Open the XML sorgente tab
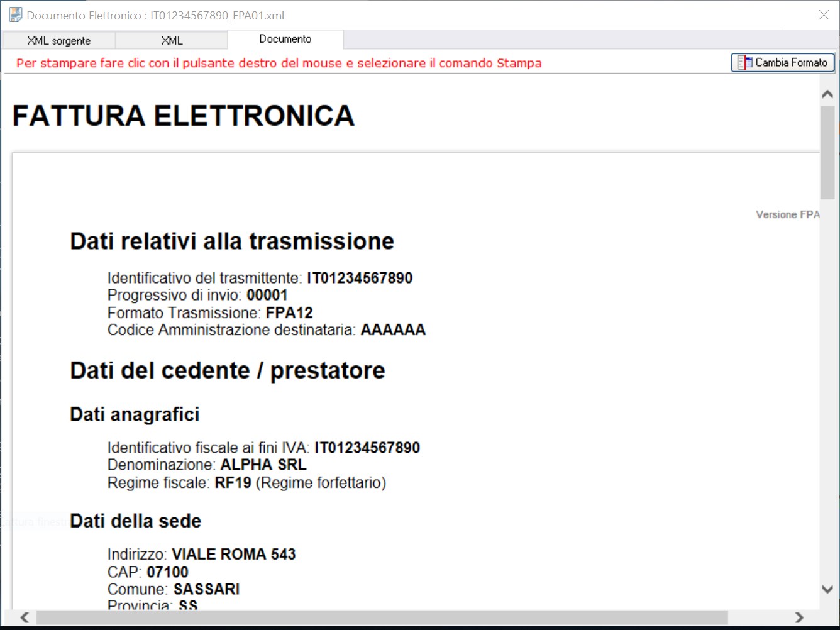840x630 pixels. [58, 40]
